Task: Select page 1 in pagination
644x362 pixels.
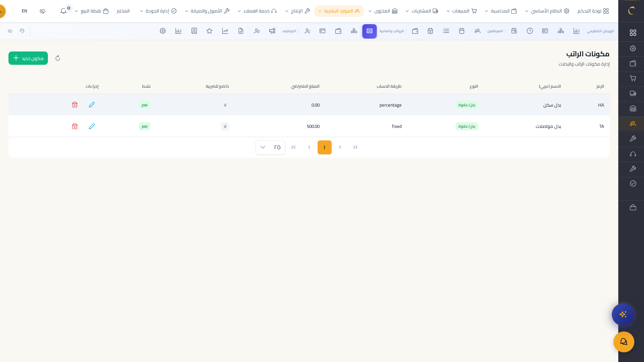Action: click(324, 147)
